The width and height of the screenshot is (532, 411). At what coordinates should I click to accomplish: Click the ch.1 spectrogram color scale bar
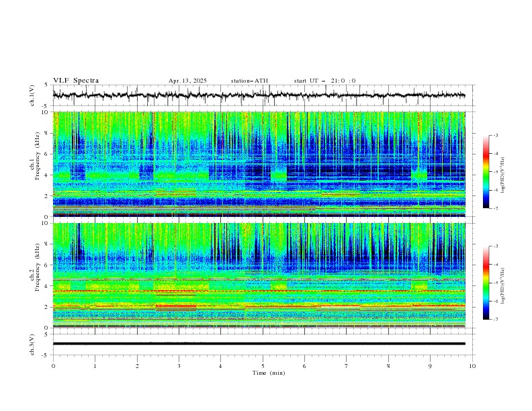(x=486, y=172)
